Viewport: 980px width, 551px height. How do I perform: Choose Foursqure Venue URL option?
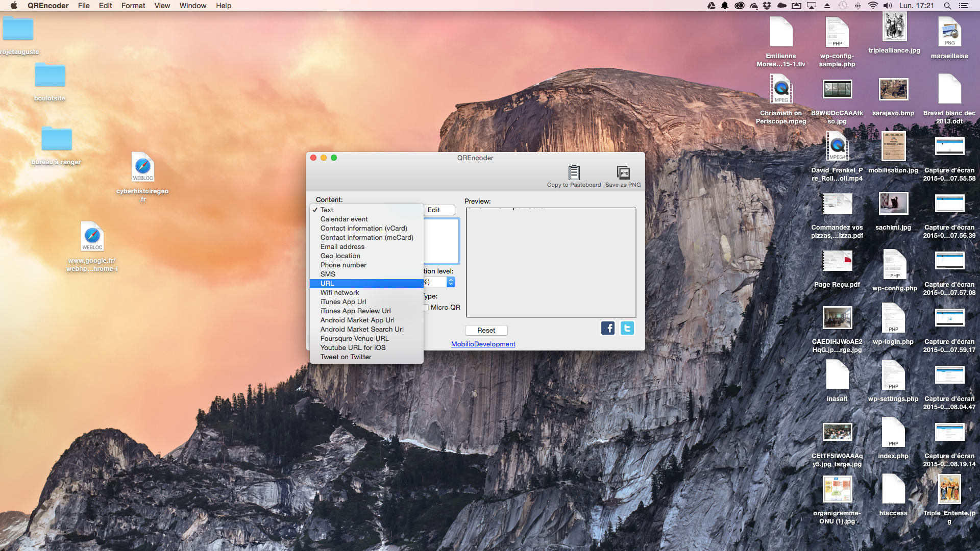click(x=366, y=338)
